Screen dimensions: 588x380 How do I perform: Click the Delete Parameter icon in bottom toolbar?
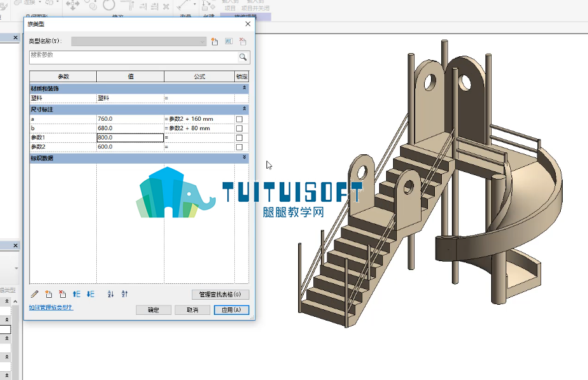(x=62, y=294)
